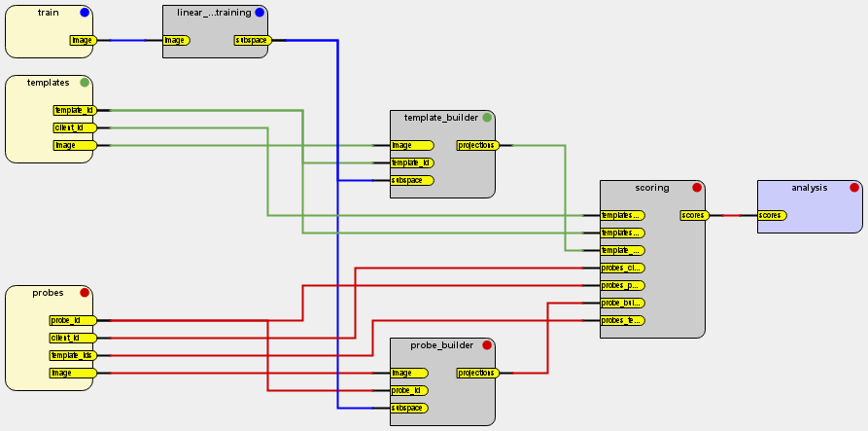The height and width of the screenshot is (431, 868).
Task: Click the red dot on the probes block
Action: click(x=85, y=293)
